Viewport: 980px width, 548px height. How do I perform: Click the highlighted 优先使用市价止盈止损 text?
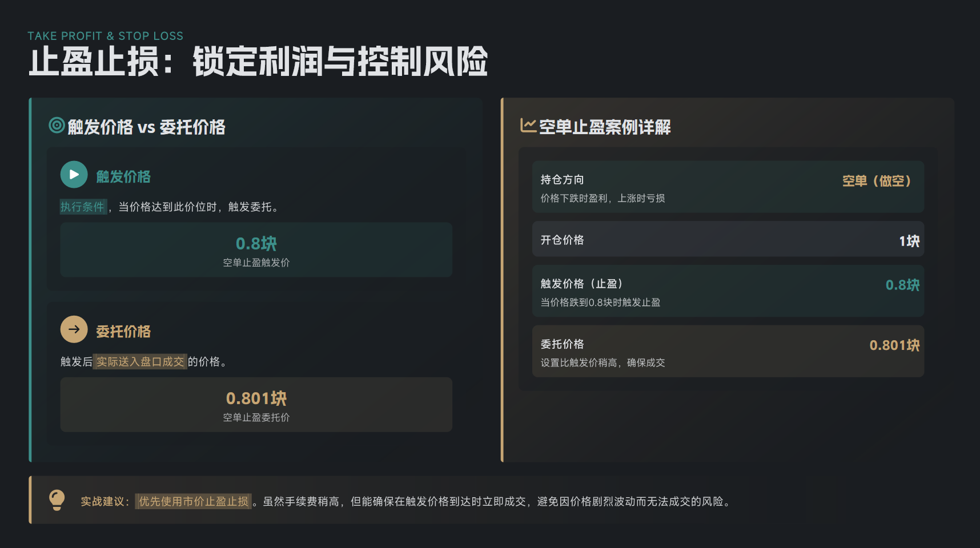pyautogui.click(x=194, y=502)
